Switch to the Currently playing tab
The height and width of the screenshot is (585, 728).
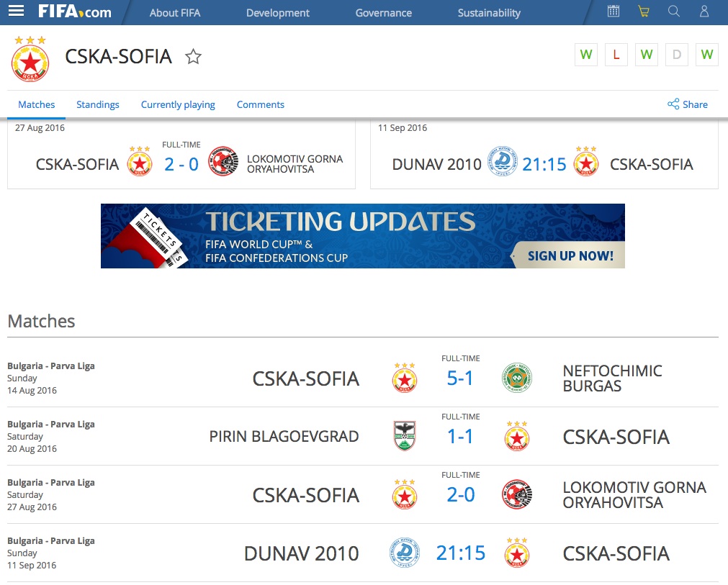pos(178,104)
